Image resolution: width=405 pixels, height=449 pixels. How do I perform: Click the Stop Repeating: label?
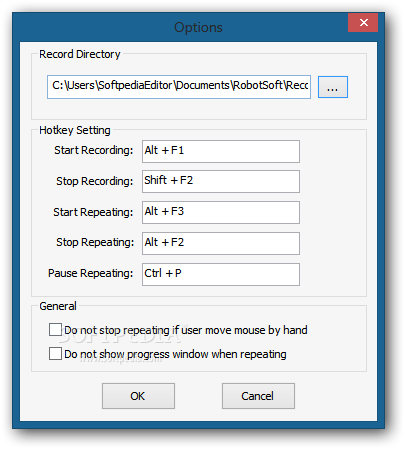pyautogui.click(x=95, y=242)
